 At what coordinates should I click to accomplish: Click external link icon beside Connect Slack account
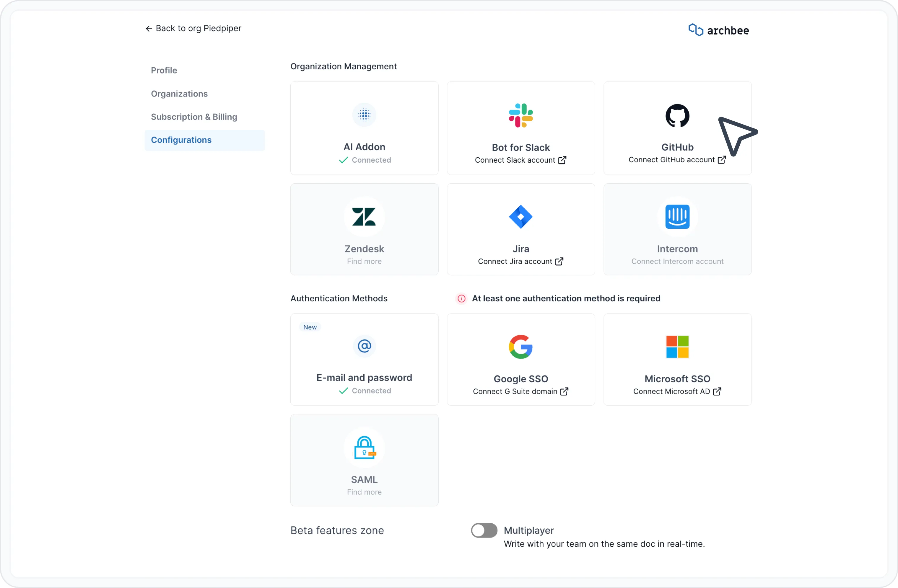[x=562, y=160]
